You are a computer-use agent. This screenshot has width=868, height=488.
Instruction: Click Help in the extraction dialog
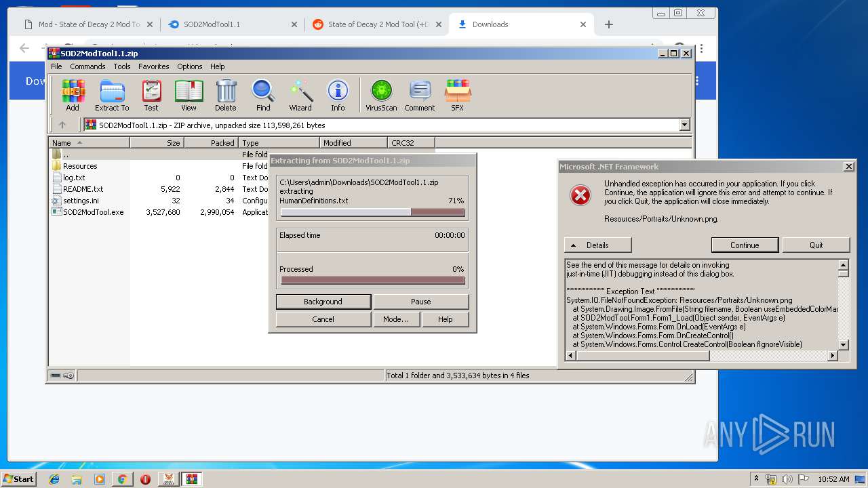(x=445, y=319)
